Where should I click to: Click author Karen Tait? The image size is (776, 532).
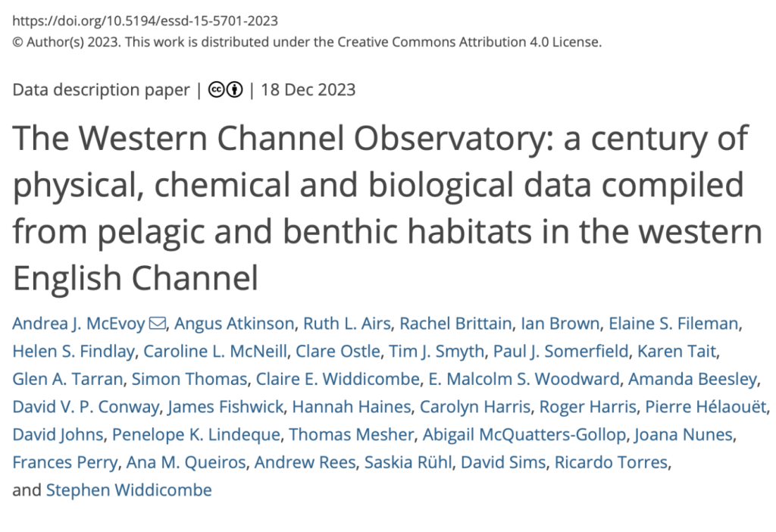tap(677, 352)
